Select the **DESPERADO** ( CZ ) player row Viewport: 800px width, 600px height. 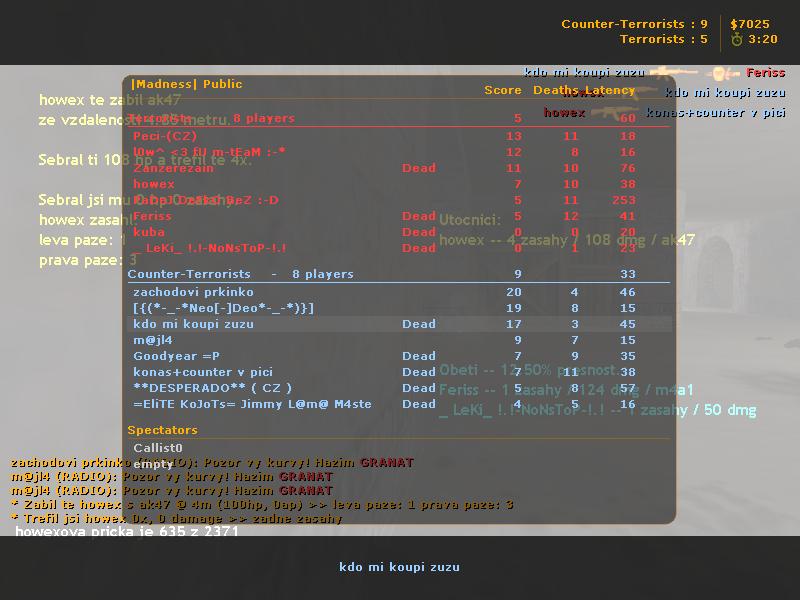click(x=398, y=388)
